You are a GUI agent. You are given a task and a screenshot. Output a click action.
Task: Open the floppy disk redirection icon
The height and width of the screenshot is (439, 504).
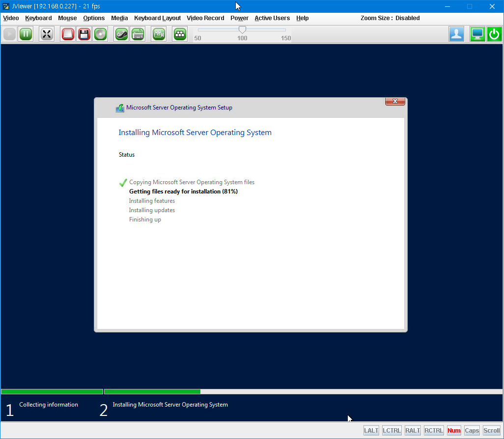pos(84,34)
